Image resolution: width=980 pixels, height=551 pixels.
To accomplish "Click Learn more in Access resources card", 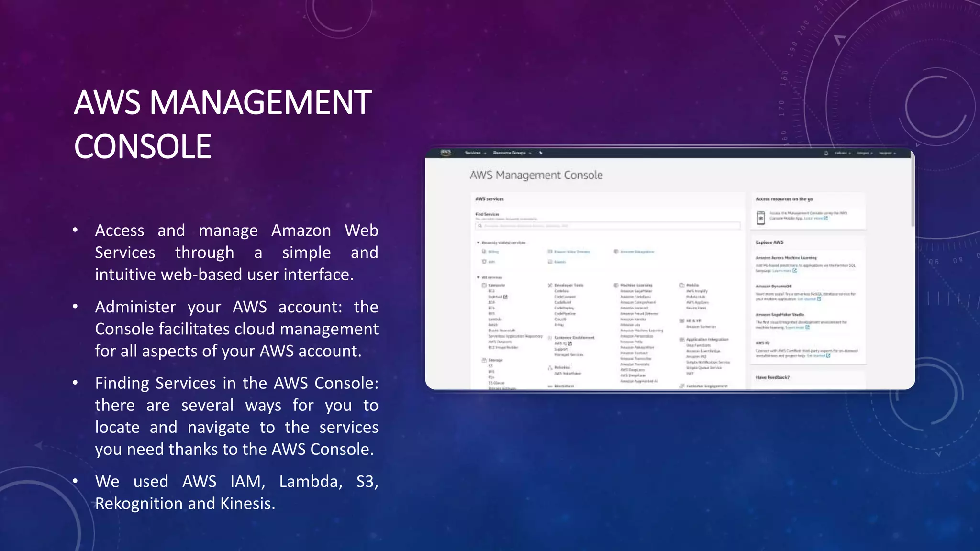I will point(813,218).
